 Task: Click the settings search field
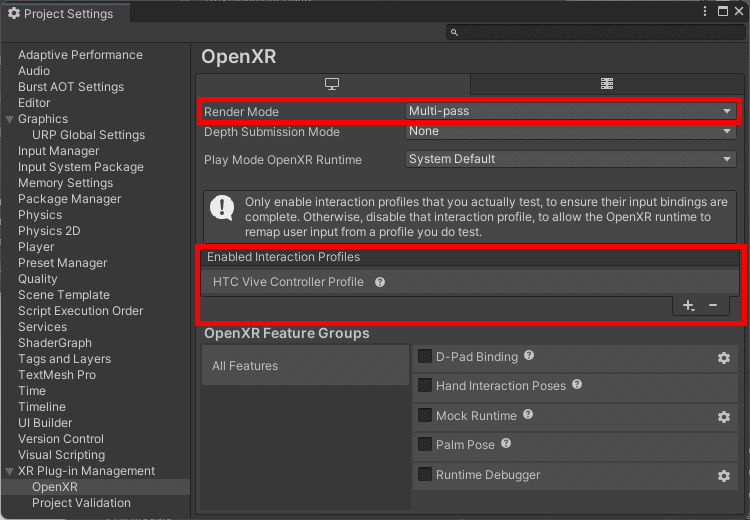595,33
